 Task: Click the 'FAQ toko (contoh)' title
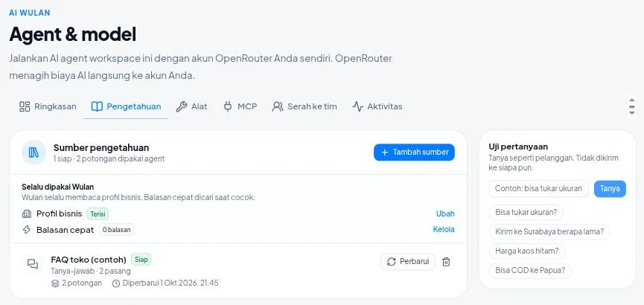[x=89, y=260]
